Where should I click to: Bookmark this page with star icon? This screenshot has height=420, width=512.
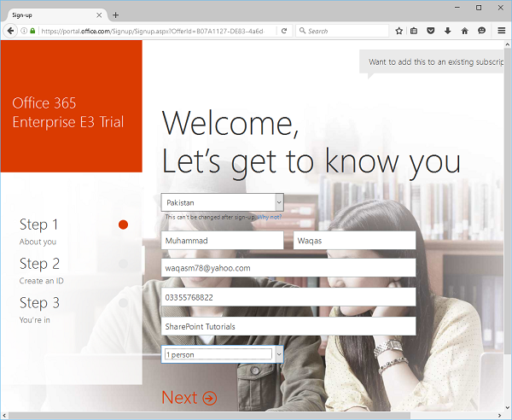[x=399, y=31]
